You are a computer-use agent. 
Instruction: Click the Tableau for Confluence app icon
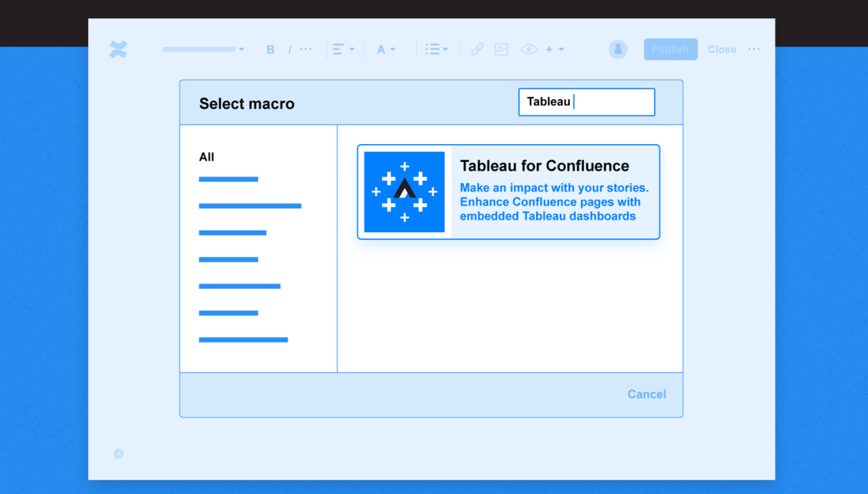click(405, 191)
